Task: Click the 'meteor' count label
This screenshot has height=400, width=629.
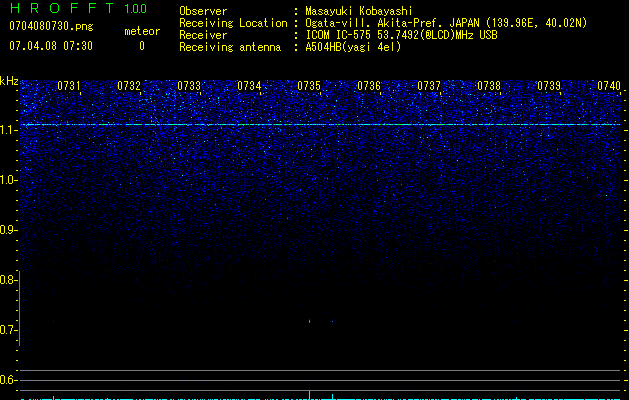Action: 142,31
